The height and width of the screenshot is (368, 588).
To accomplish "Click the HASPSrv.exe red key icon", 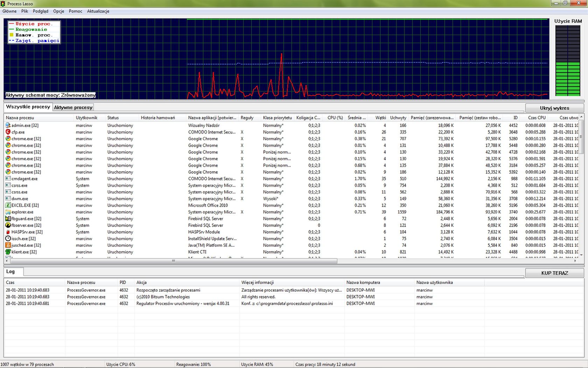I will (x=8, y=232).
